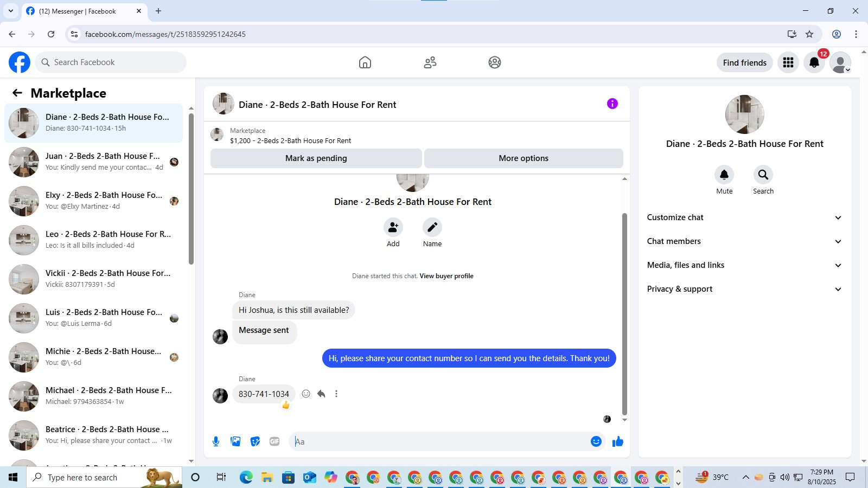Click the Add people icon in chat

pos(393,227)
